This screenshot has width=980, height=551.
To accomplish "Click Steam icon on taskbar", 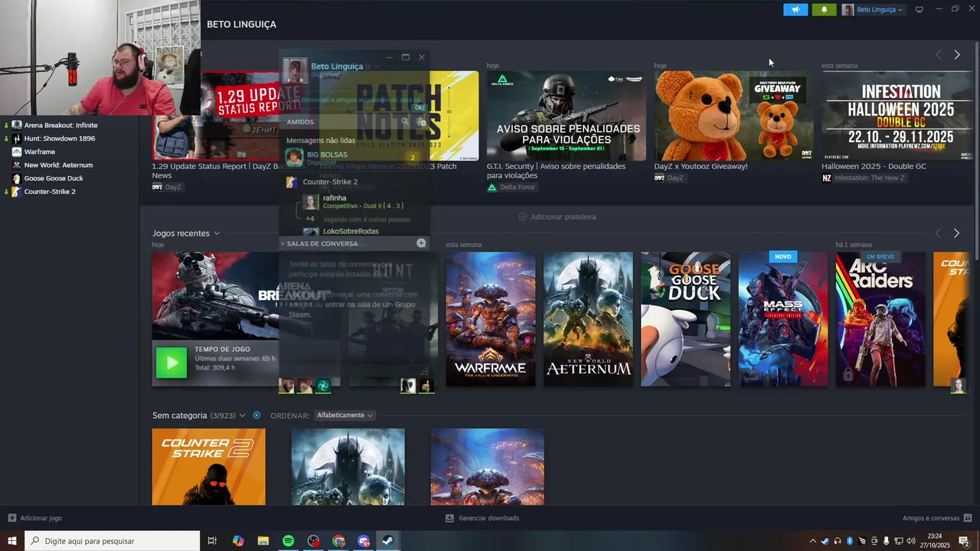I will coord(388,541).
